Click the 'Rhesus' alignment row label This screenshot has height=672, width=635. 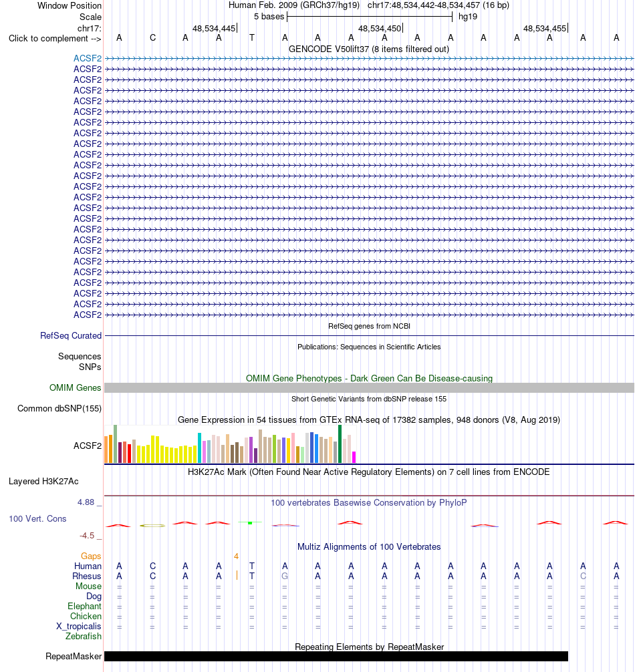pos(87,576)
